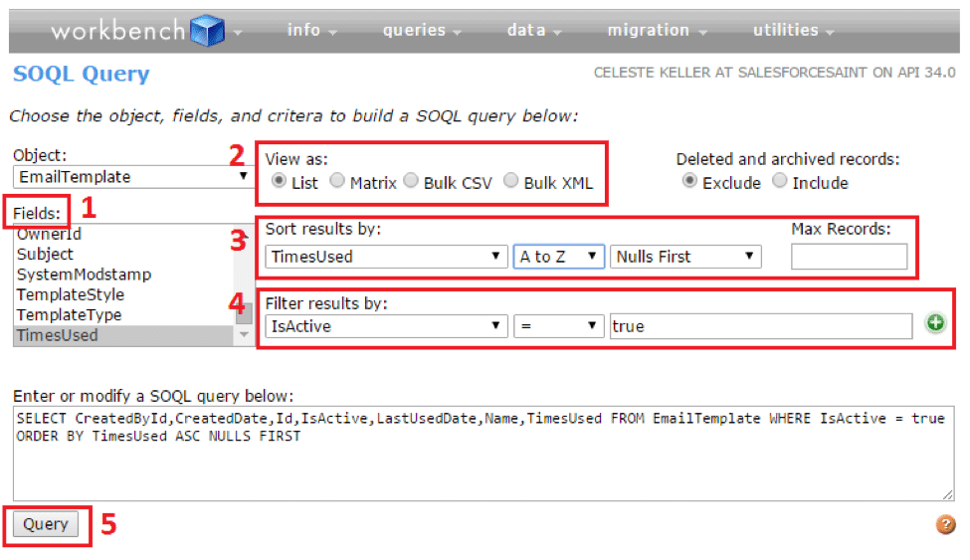Open the orange help question mark icon
This screenshot has height=560, width=970.
945,524
